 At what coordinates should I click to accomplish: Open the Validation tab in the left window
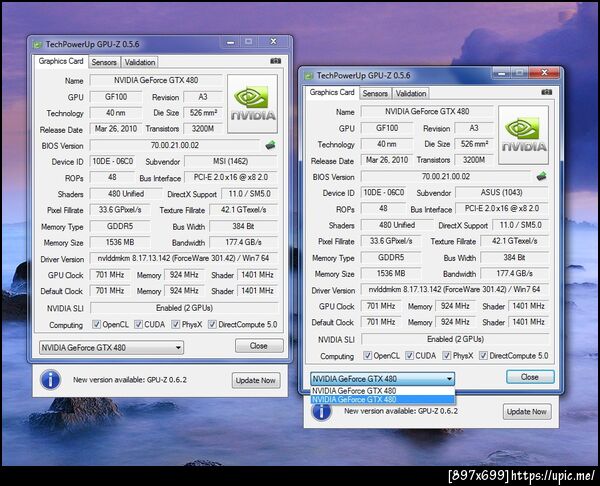(140, 62)
